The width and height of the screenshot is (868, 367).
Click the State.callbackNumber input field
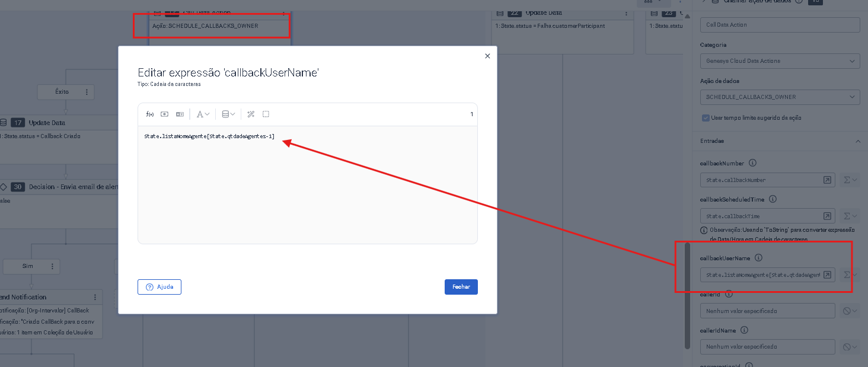click(x=761, y=180)
